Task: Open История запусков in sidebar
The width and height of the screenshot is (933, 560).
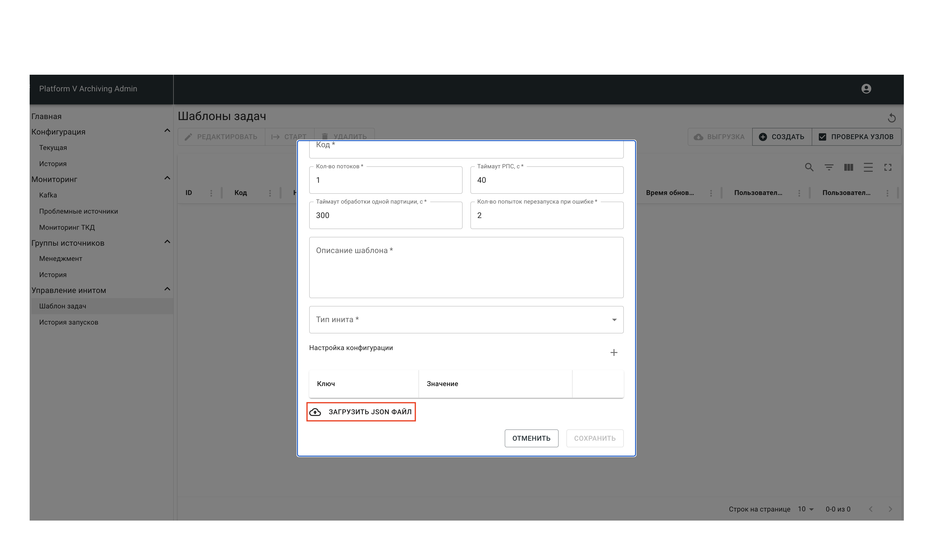Action: (69, 322)
